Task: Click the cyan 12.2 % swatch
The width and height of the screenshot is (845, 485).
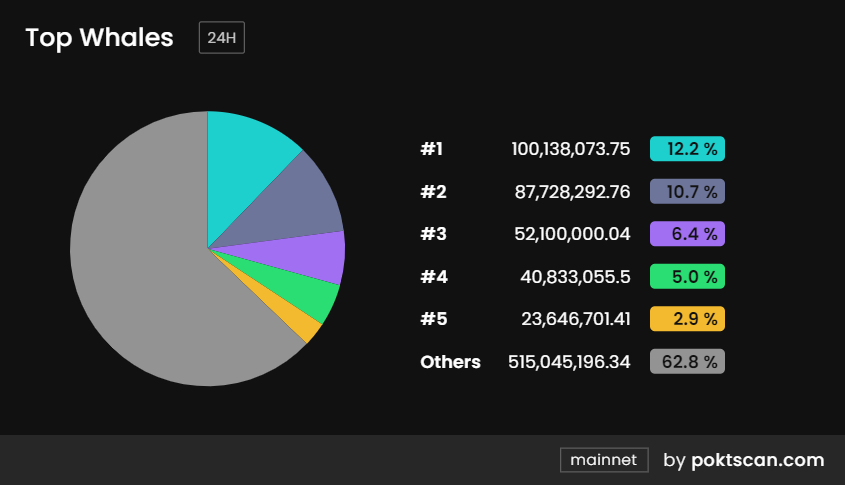Action: 687,149
